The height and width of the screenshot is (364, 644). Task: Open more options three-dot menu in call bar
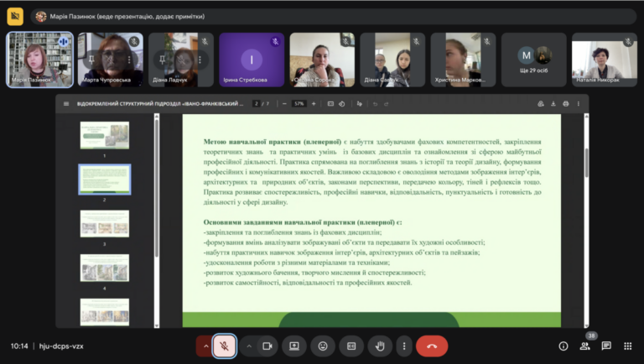404,346
